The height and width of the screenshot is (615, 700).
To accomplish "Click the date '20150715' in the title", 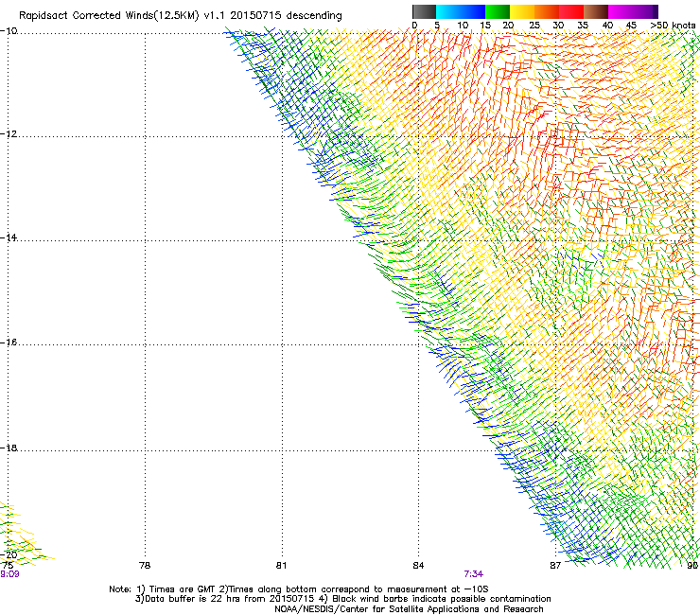I will 255,16.
